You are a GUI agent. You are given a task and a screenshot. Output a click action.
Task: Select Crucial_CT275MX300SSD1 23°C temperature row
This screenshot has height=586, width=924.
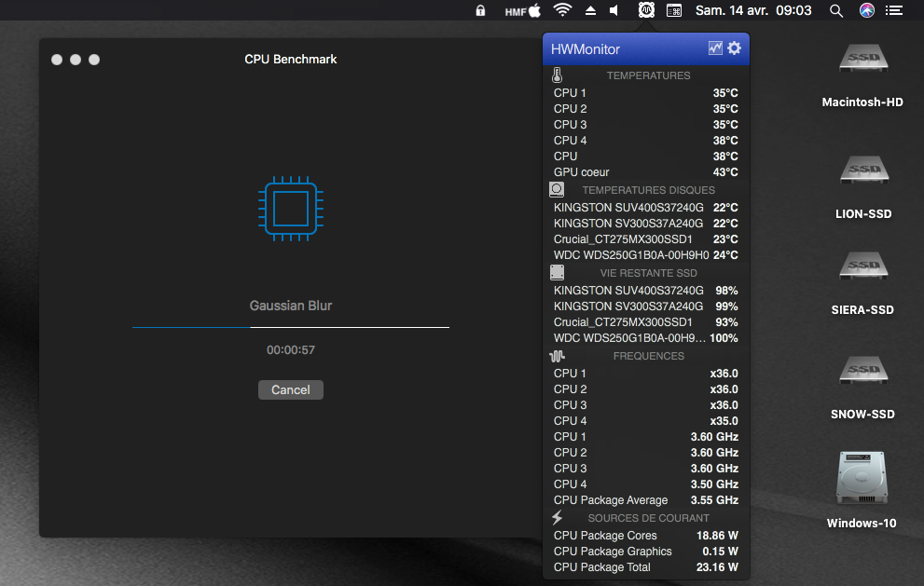coord(646,239)
